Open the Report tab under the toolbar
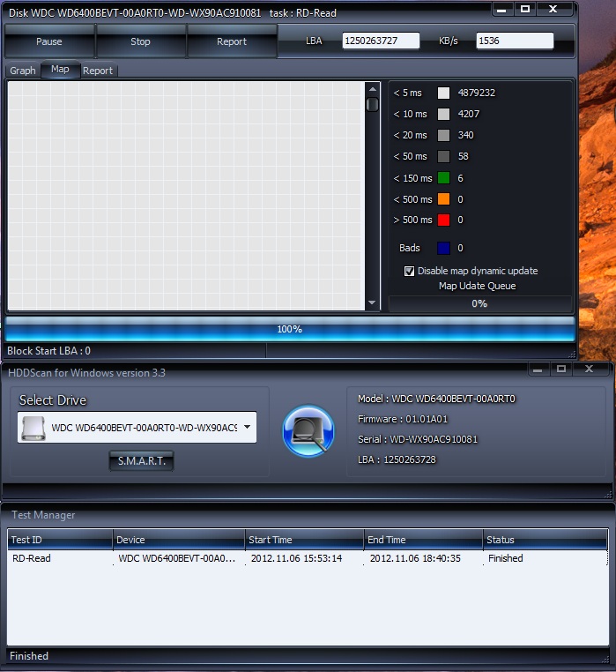The height and width of the screenshot is (672, 616). (98, 71)
